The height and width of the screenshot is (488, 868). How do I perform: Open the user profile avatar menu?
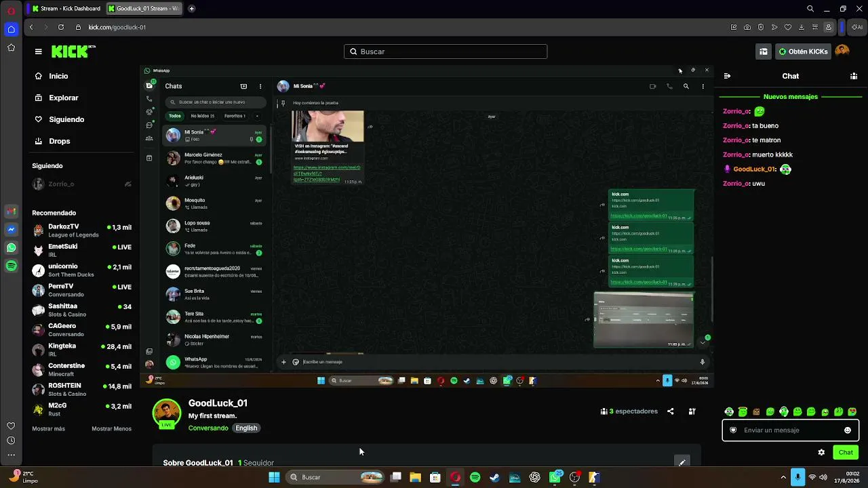click(842, 52)
